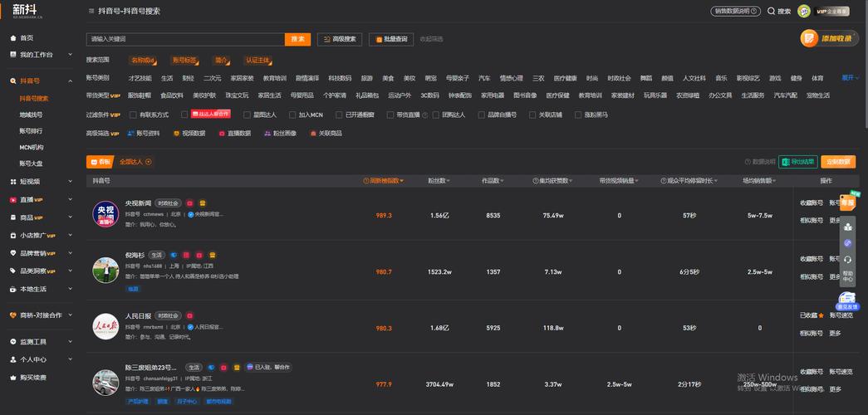
Task: Open 视频数据 advanced filter
Action: point(189,134)
